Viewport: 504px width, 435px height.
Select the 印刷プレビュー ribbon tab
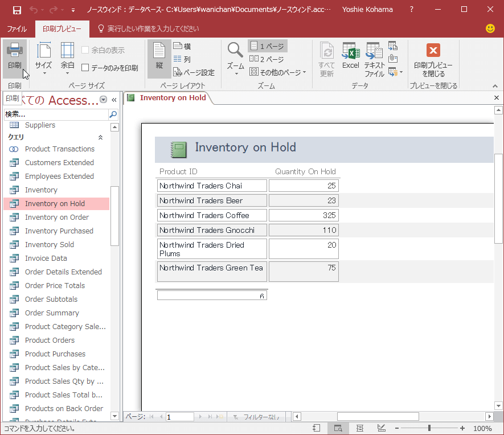click(62, 29)
